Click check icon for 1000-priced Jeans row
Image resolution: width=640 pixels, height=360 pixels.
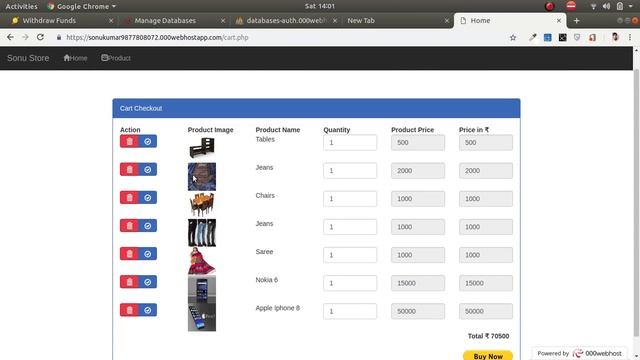point(148,226)
